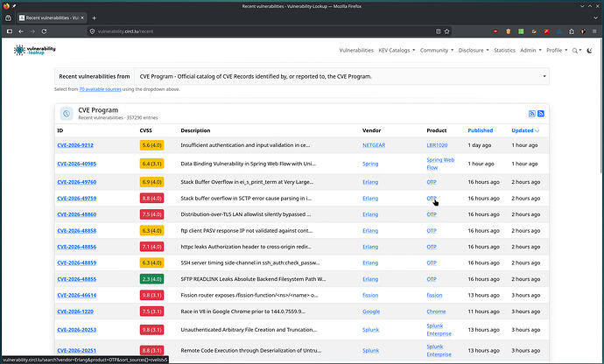Click the first RSS feed icon
The image size is (604, 364).
(x=531, y=114)
